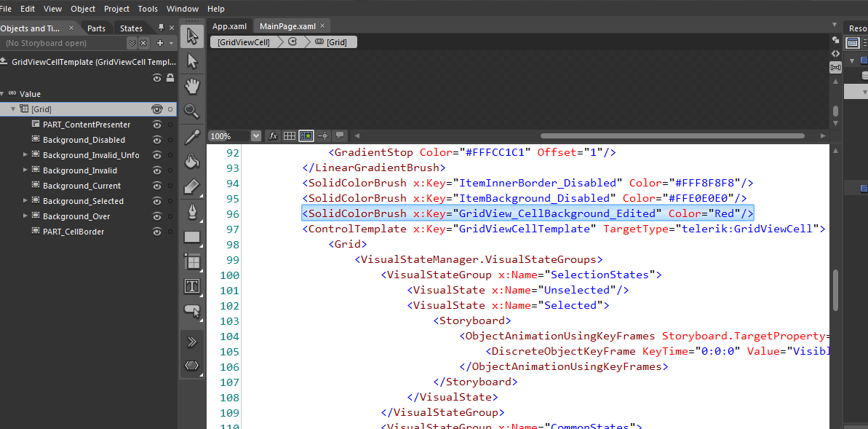Click the 100% zoom input field
This screenshot has width=868, height=429.
pyautogui.click(x=230, y=135)
